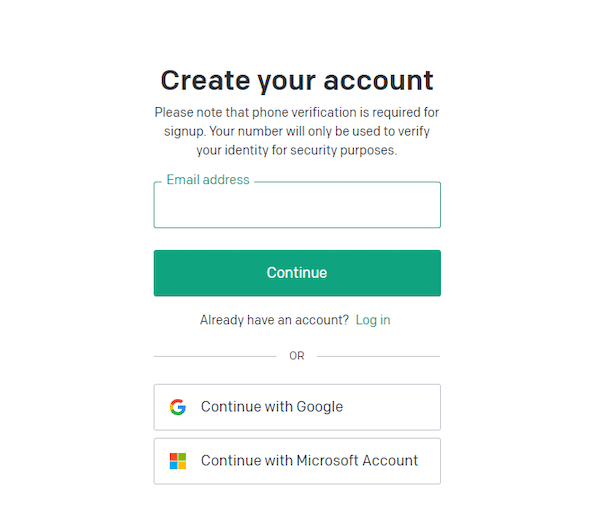Click the 'Already have an account?' text
This screenshot has height=524, width=600.
(274, 320)
